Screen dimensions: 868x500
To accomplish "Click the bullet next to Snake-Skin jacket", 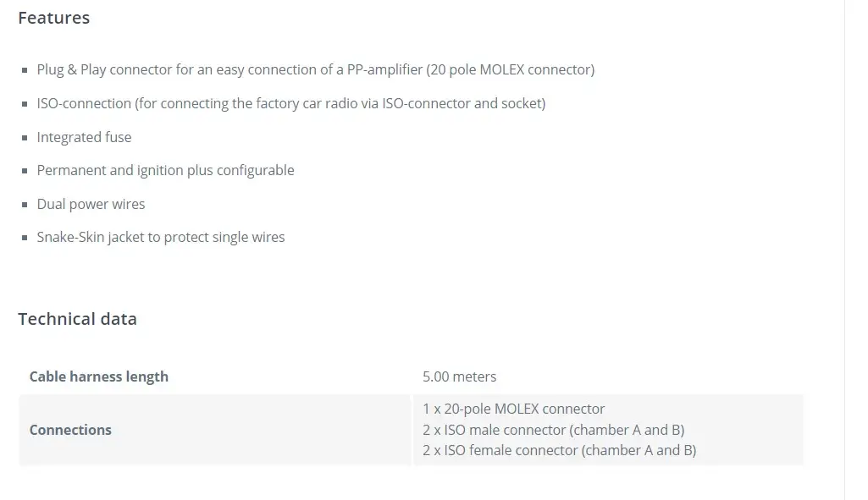I will pos(25,238).
